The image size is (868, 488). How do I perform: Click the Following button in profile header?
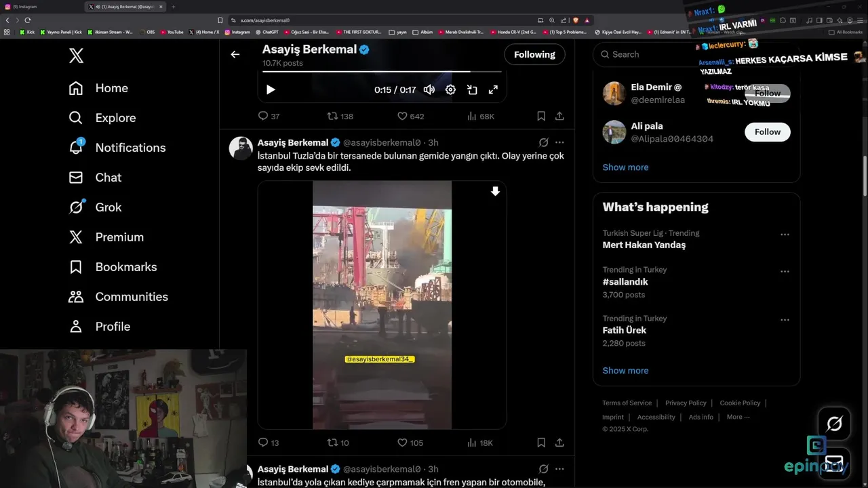534,55
